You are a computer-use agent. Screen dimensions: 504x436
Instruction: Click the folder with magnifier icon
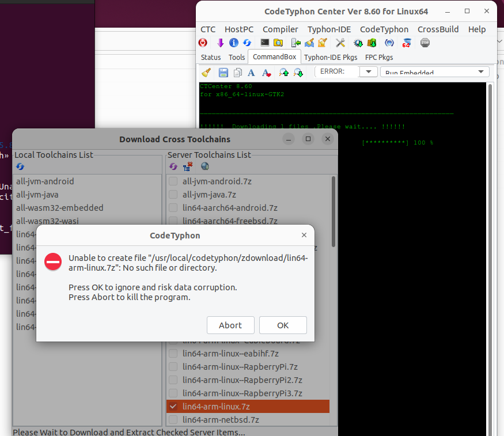pos(278,43)
